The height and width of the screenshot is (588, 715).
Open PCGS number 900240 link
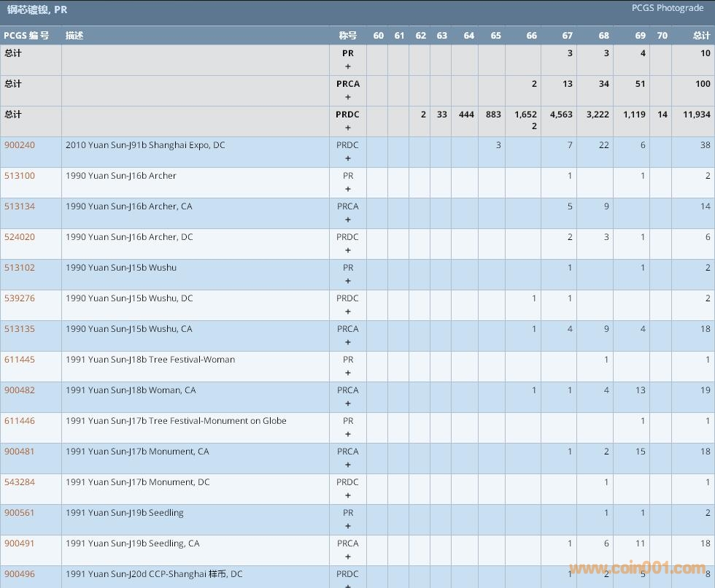[x=20, y=145]
